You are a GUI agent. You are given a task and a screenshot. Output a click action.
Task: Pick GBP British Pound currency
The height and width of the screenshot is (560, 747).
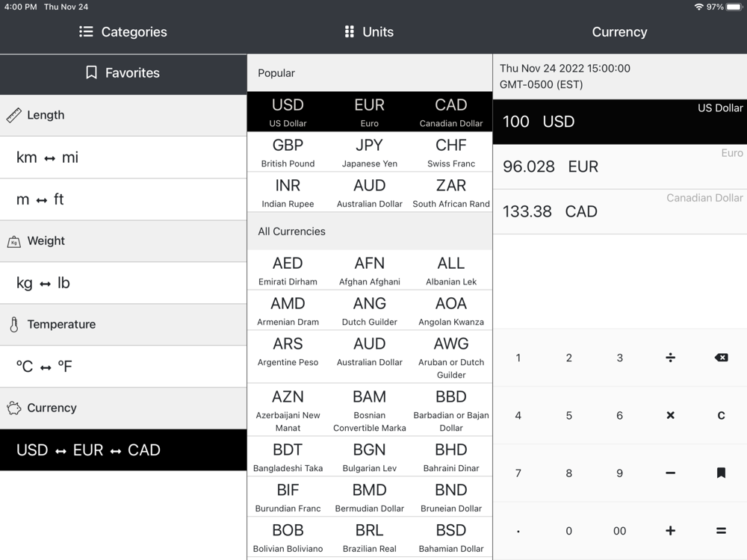(288, 152)
